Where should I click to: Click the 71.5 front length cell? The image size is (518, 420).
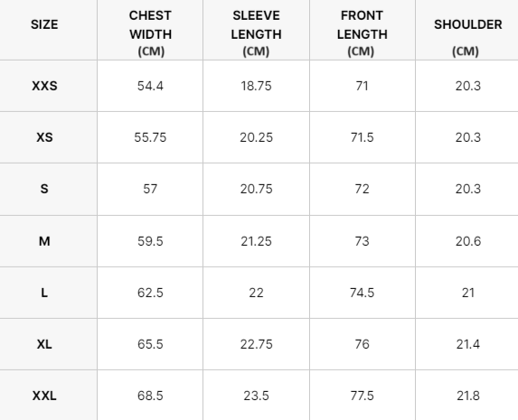click(x=363, y=137)
